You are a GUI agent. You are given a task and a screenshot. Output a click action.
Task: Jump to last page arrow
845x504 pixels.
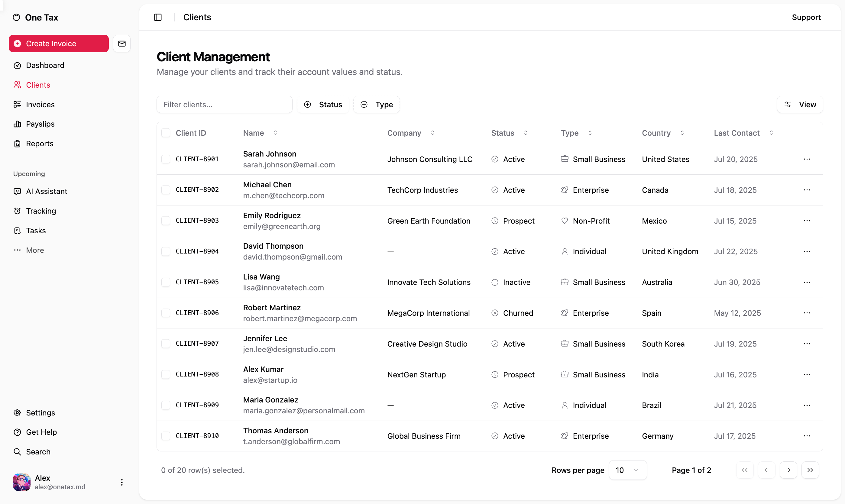coord(810,470)
